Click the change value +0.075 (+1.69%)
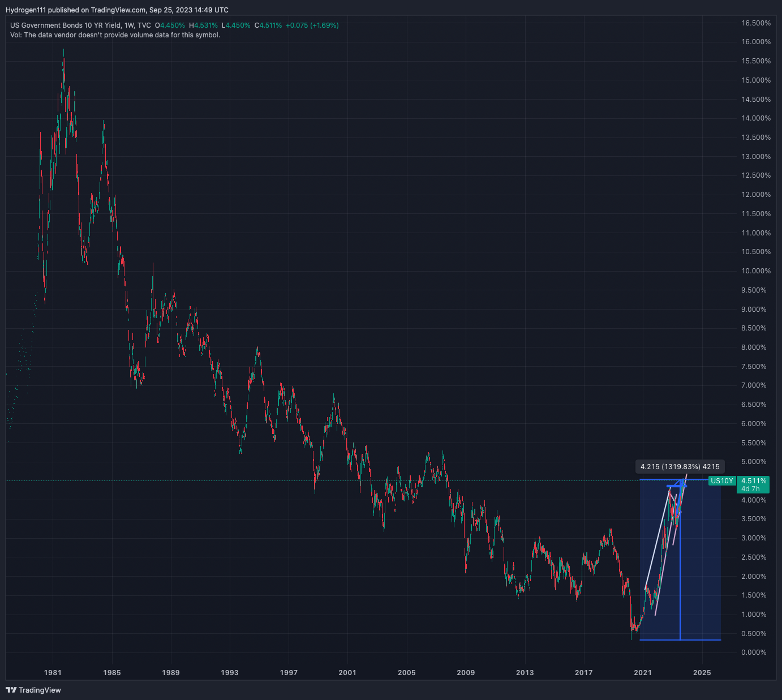This screenshot has height=700, width=782. 312,25
